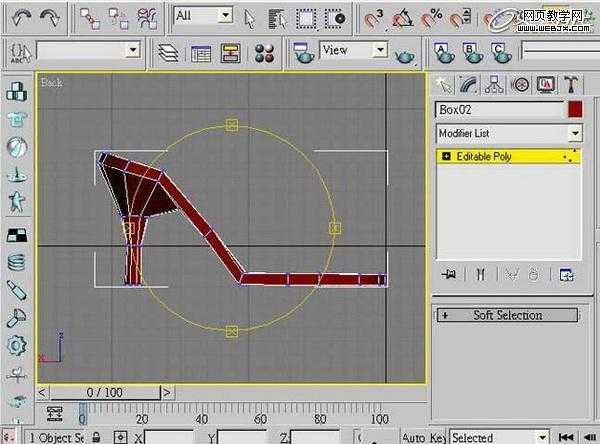
Task: Switch to the Display command panel tab
Action: click(546, 85)
